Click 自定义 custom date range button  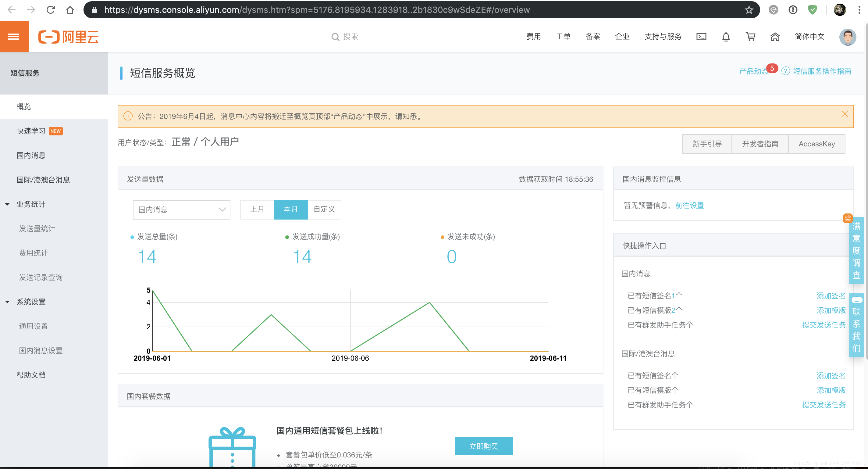coord(324,209)
